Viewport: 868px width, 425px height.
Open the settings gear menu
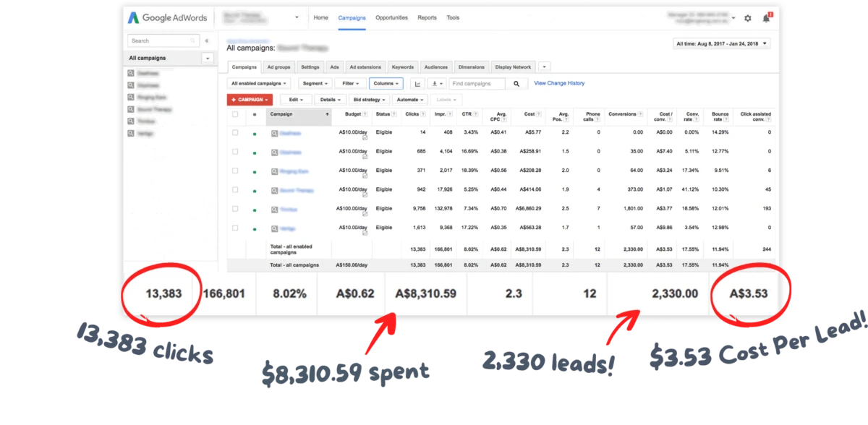tap(748, 18)
